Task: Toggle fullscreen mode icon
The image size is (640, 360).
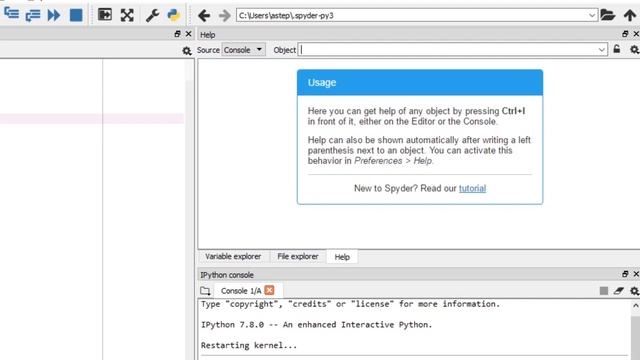Action: [x=127, y=16]
